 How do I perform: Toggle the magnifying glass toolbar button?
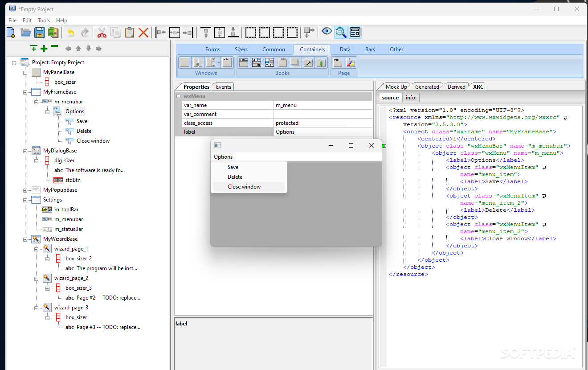(x=341, y=32)
